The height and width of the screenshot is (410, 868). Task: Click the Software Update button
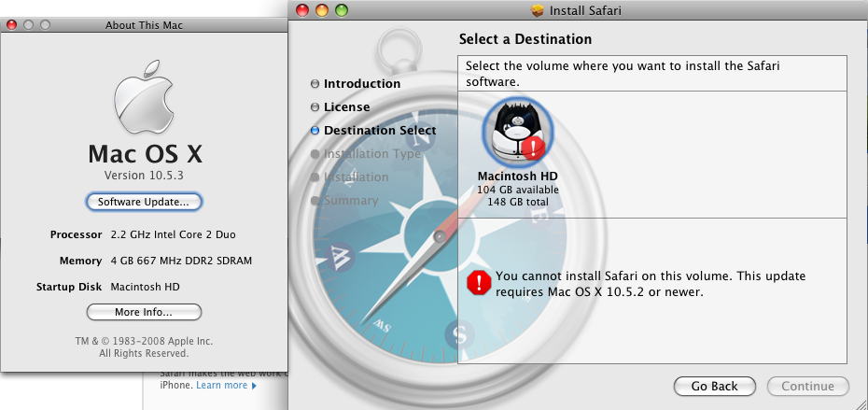click(x=144, y=202)
